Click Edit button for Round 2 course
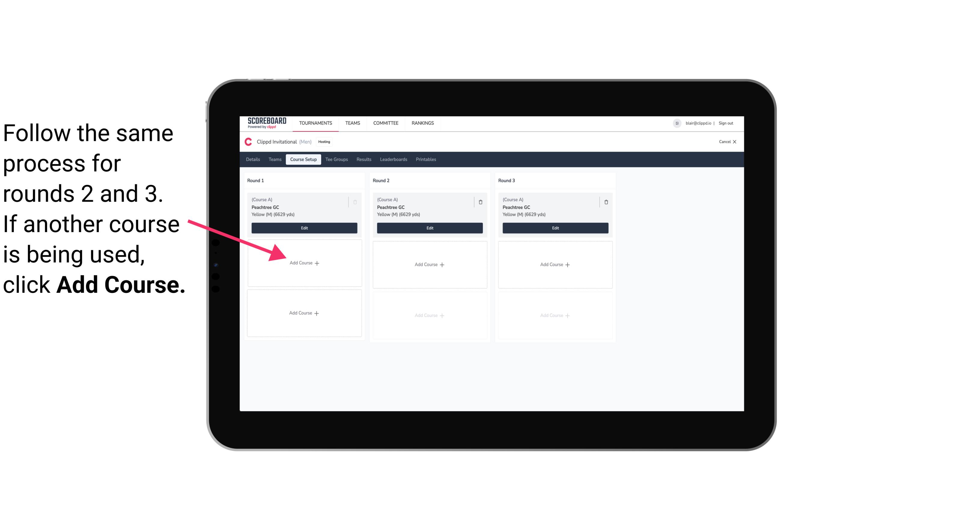Viewport: 980px width, 527px height. pos(429,228)
